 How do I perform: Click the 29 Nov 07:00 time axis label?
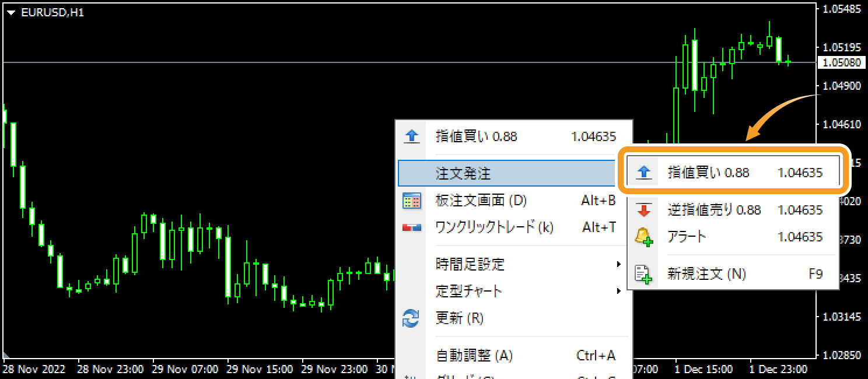point(185,369)
